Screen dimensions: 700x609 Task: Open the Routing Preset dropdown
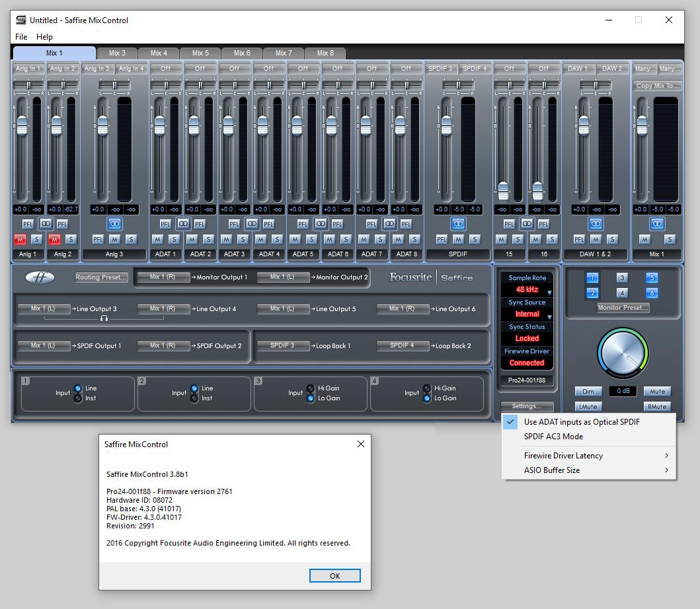(102, 277)
